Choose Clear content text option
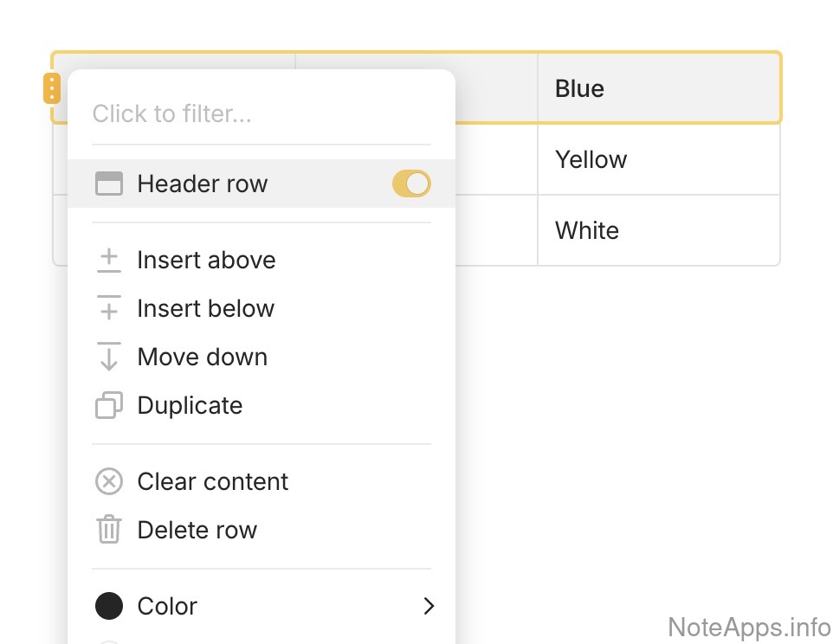 click(x=212, y=481)
